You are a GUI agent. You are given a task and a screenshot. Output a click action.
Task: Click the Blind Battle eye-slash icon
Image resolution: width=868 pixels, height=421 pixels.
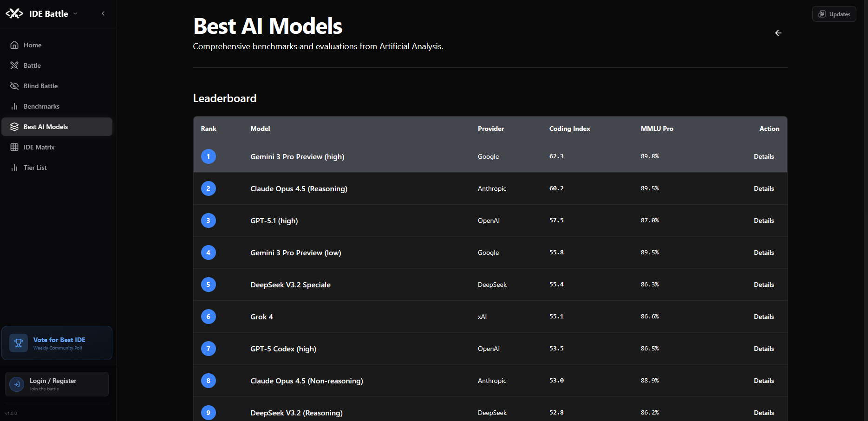pyautogui.click(x=15, y=85)
